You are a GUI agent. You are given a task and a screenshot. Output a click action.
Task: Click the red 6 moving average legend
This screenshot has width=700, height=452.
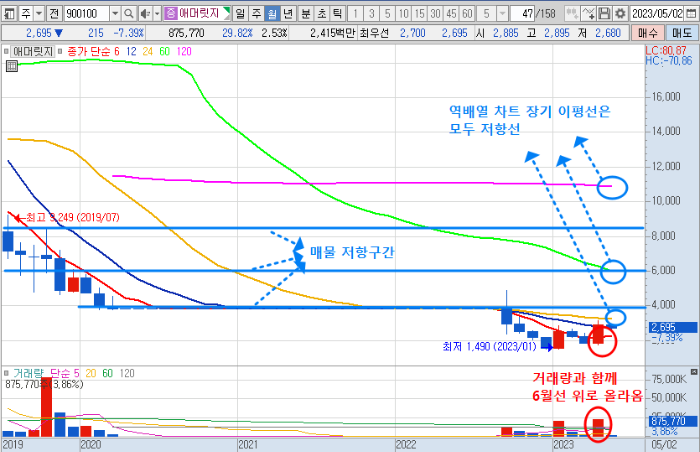pos(117,52)
